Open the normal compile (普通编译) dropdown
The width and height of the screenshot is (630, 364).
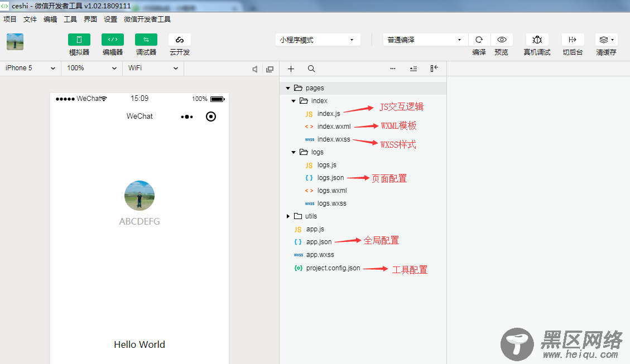425,40
